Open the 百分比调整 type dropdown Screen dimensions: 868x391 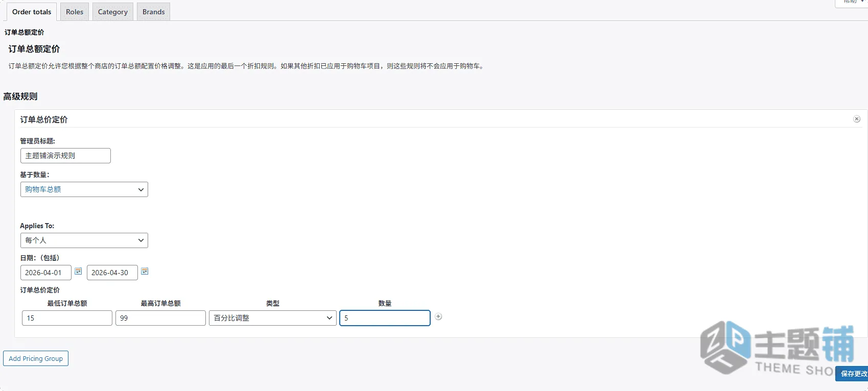click(x=273, y=318)
